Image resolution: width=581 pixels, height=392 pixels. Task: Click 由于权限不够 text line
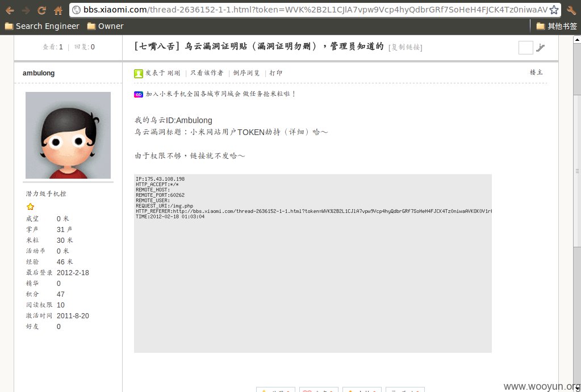(190, 155)
